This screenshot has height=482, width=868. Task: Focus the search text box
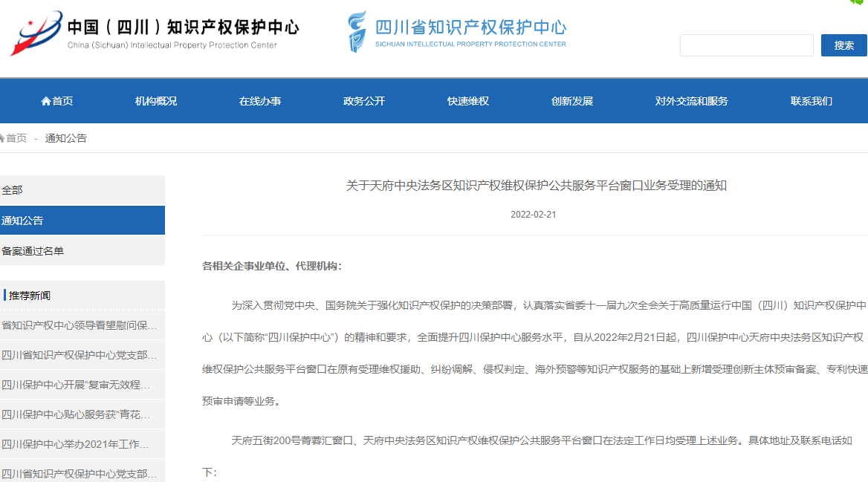pyautogui.click(x=746, y=45)
